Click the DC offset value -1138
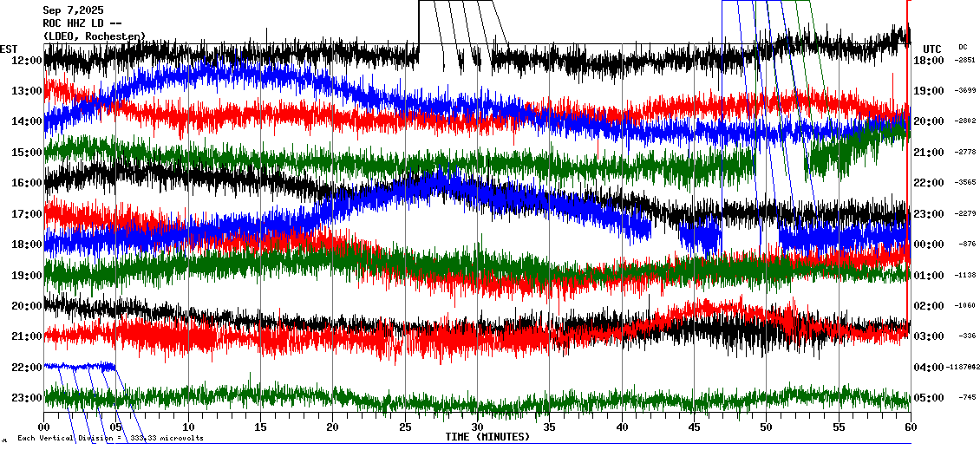980x450 pixels. pyautogui.click(x=965, y=275)
